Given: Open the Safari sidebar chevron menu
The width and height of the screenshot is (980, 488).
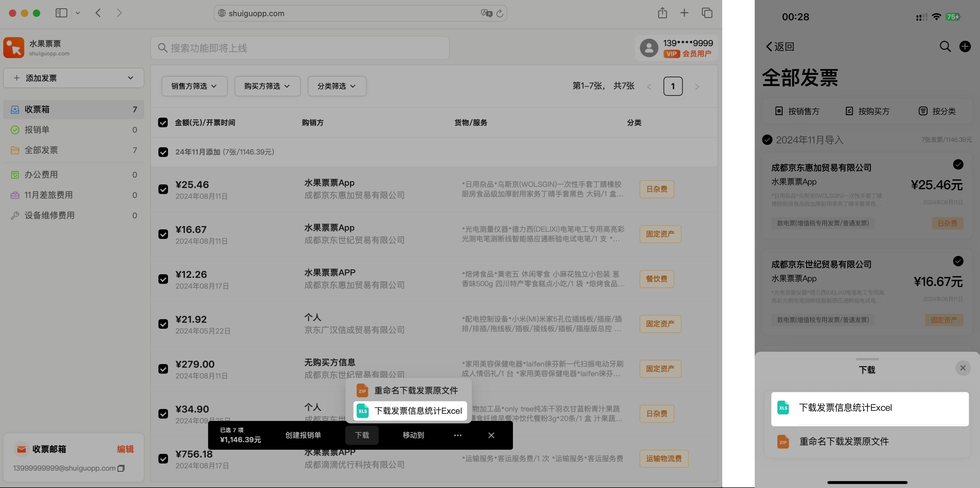Looking at the screenshot, I should click(x=78, y=13).
